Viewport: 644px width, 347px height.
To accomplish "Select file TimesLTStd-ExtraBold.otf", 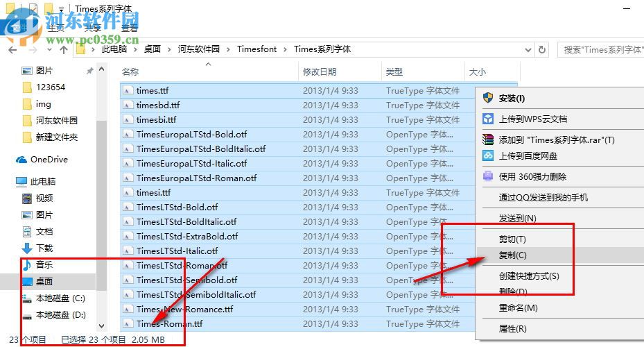I will click(x=187, y=237).
